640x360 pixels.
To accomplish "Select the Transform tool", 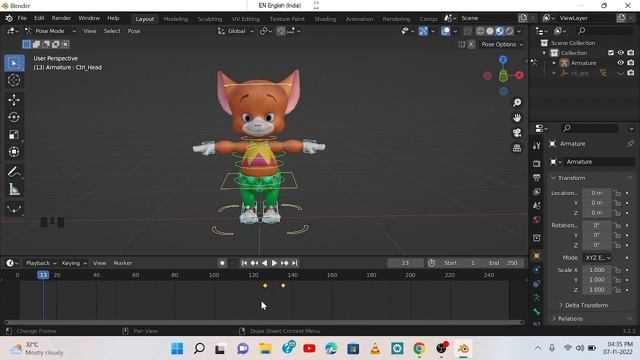I will click(14, 152).
